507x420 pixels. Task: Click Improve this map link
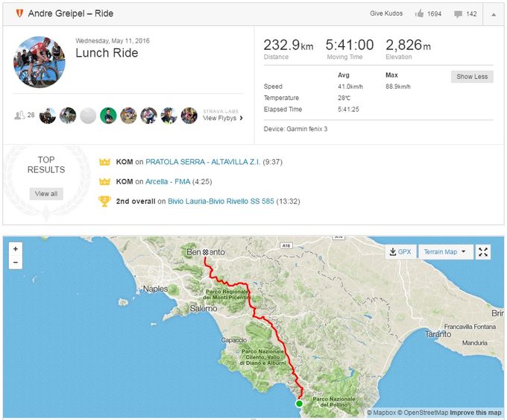[476, 413]
